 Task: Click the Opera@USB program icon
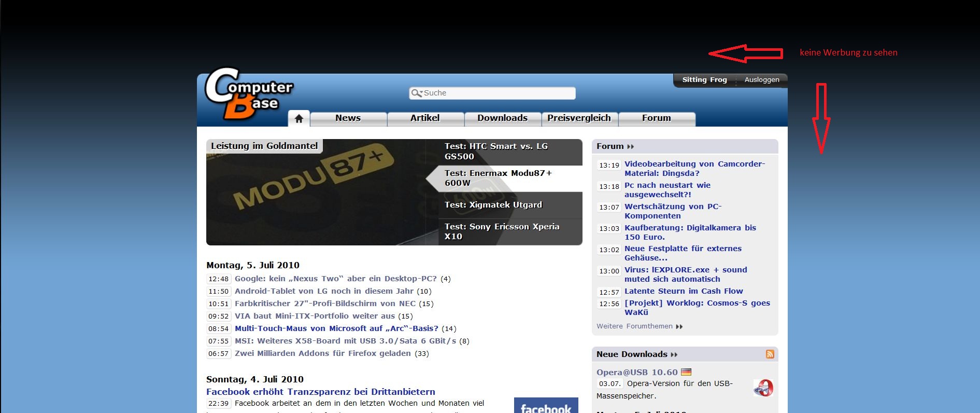pyautogui.click(x=763, y=388)
